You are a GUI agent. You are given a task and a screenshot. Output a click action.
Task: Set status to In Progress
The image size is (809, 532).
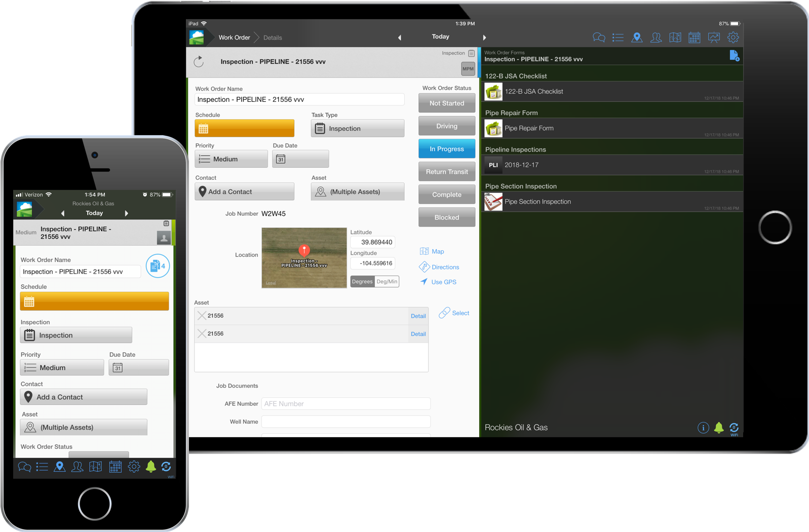tap(446, 149)
